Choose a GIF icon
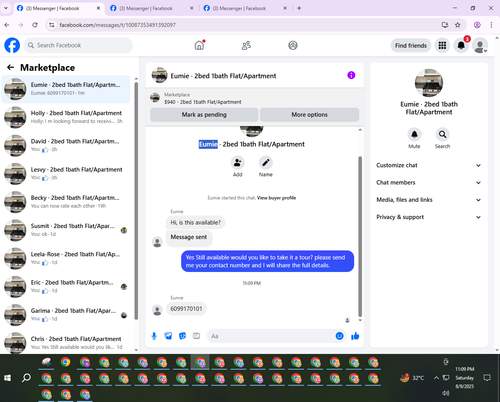 pyautogui.click(x=196, y=336)
